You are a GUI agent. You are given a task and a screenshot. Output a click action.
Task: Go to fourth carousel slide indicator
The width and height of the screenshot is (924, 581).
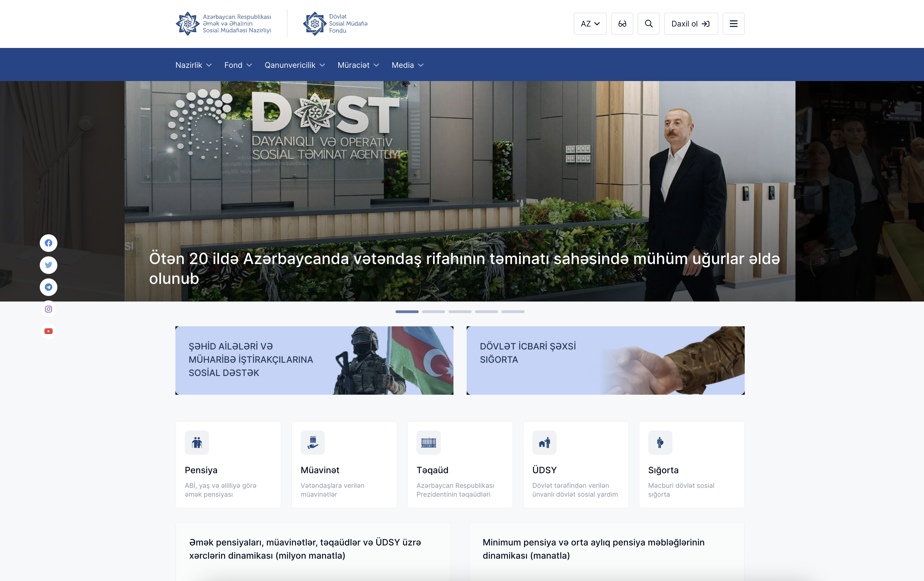tap(486, 312)
